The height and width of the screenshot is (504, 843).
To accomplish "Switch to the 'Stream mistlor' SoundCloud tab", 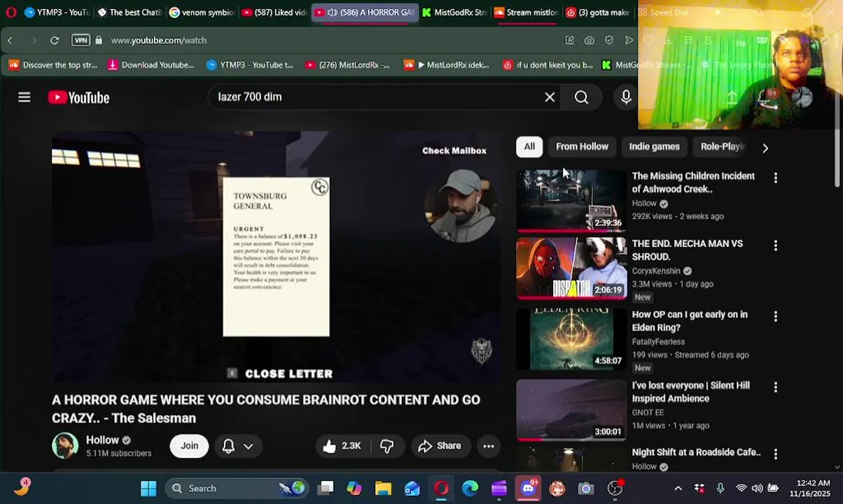I will pos(527,12).
